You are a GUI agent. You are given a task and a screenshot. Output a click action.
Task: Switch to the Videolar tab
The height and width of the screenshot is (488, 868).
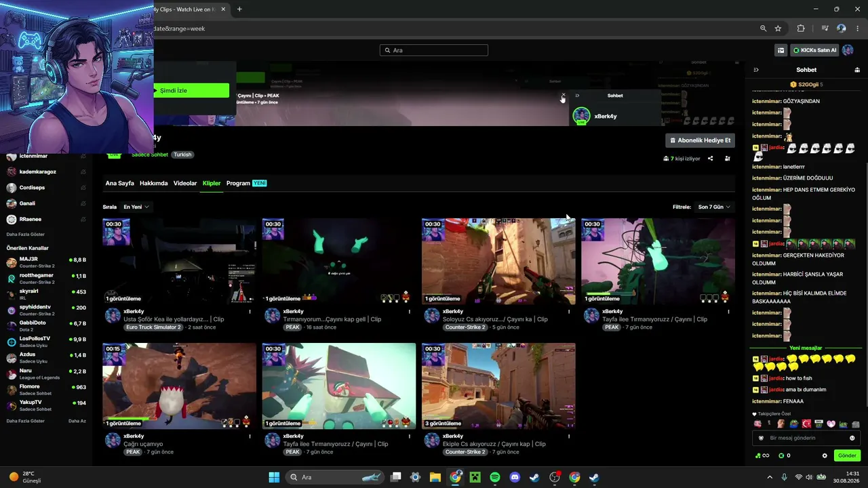tap(185, 183)
